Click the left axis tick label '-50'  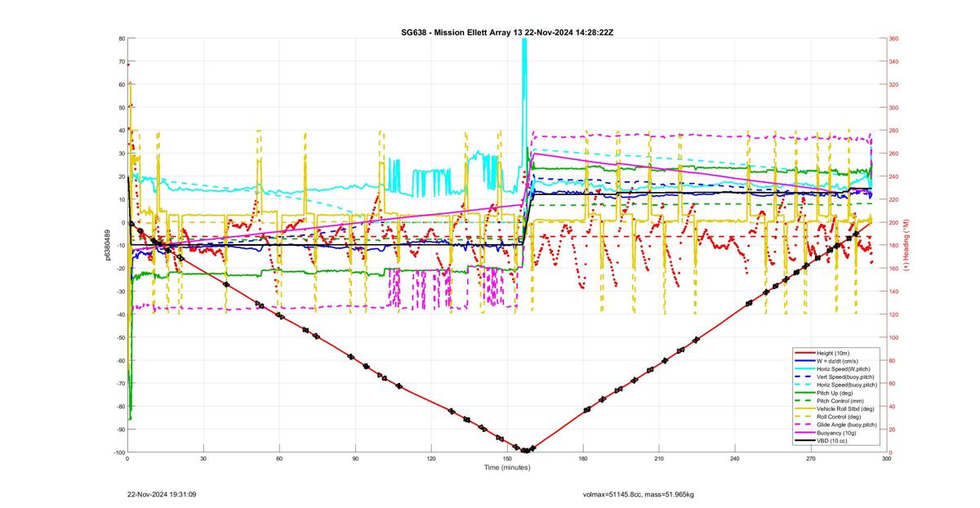[x=119, y=337]
